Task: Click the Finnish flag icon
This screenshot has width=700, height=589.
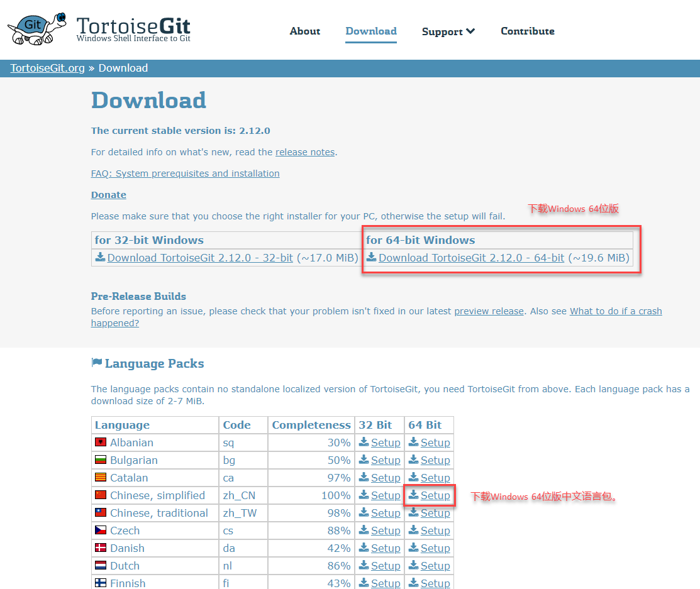Action: click(101, 583)
